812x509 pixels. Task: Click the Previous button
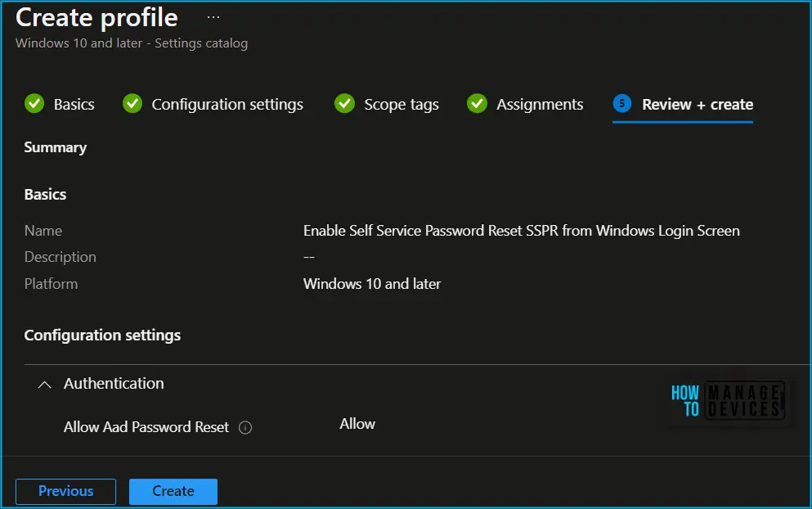[65, 491]
